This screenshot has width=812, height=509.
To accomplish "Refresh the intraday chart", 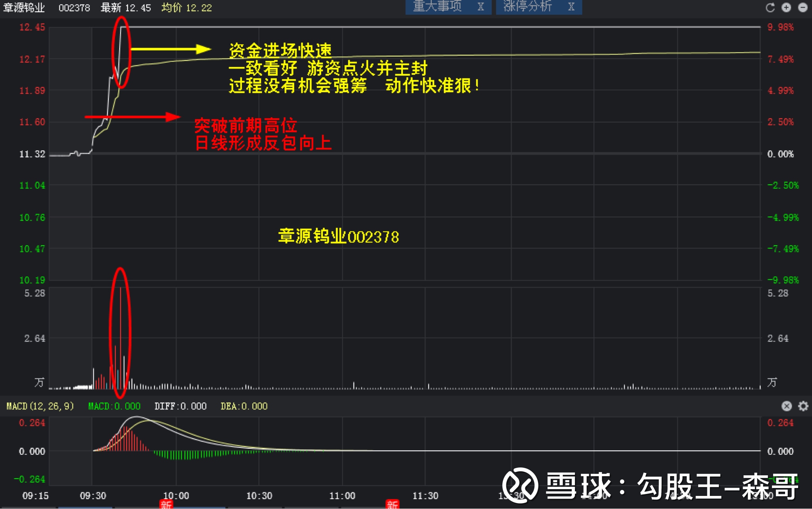I will coord(770,8).
